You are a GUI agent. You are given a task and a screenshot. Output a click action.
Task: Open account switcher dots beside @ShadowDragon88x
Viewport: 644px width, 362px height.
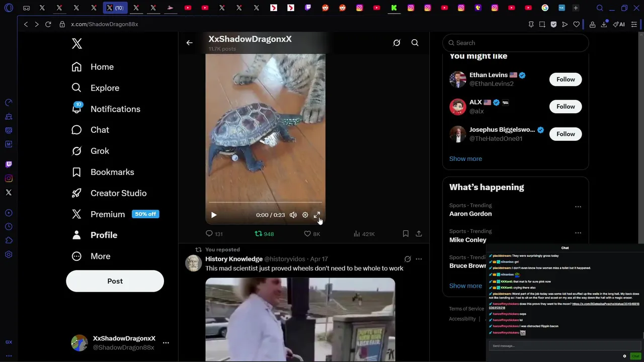[166, 343]
